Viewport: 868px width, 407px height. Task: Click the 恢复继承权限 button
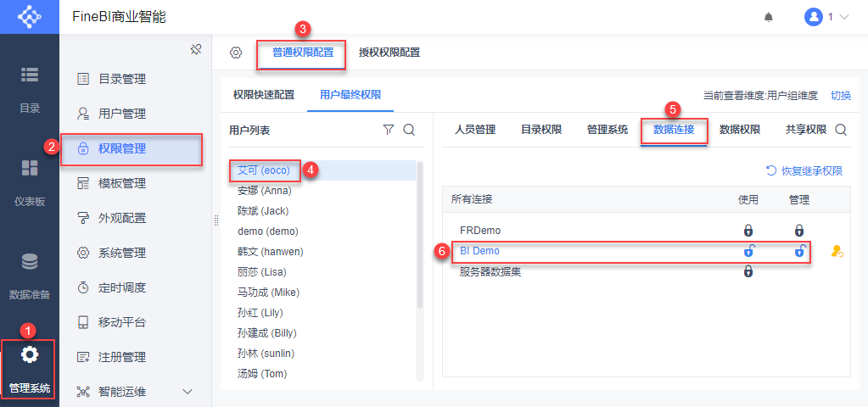[804, 170]
